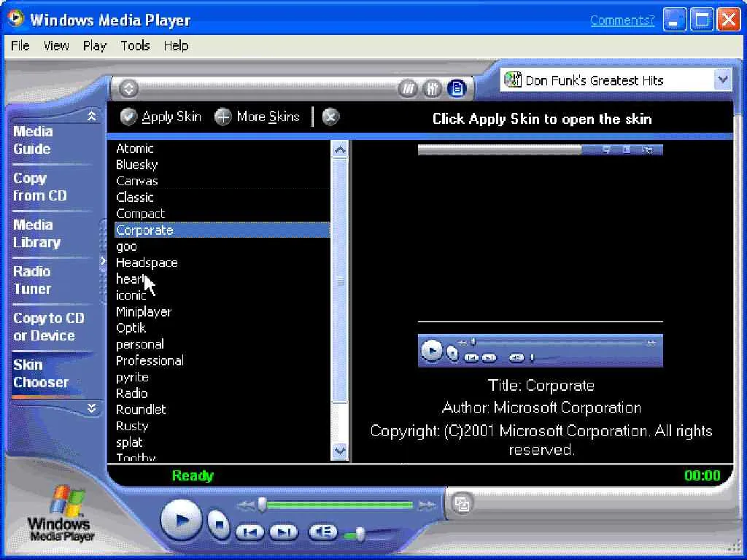Select the Compact skin
Viewport: 747px width, 560px height.
click(222, 214)
